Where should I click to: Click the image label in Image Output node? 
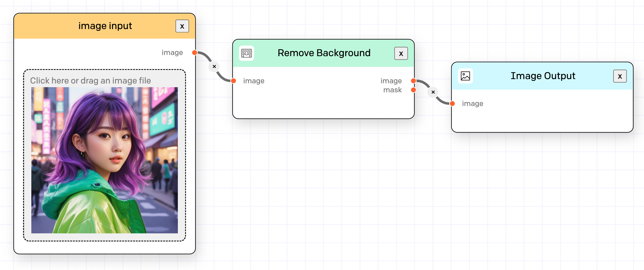(472, 104)
